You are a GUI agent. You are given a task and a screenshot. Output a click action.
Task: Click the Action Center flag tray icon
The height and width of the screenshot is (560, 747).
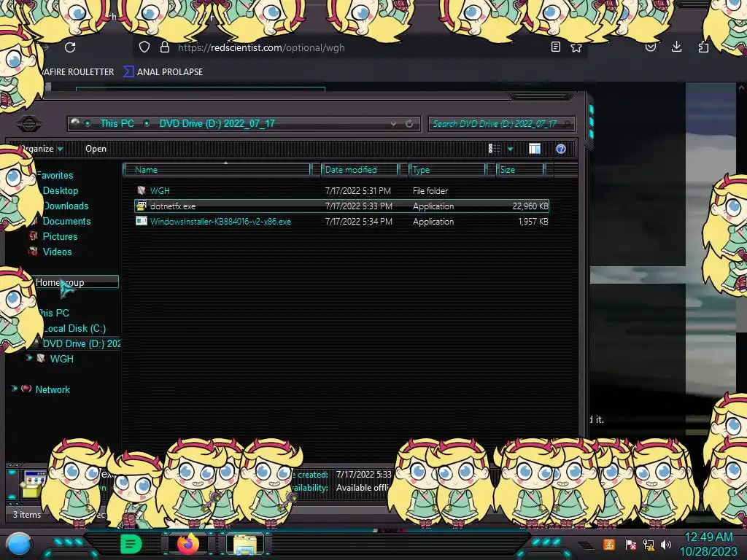(x=630, y=544)
